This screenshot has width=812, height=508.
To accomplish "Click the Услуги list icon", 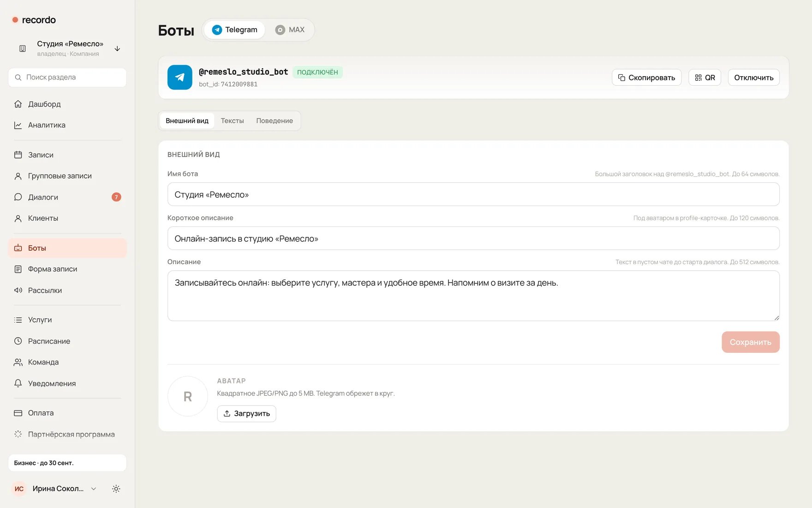I will (18, 320).
